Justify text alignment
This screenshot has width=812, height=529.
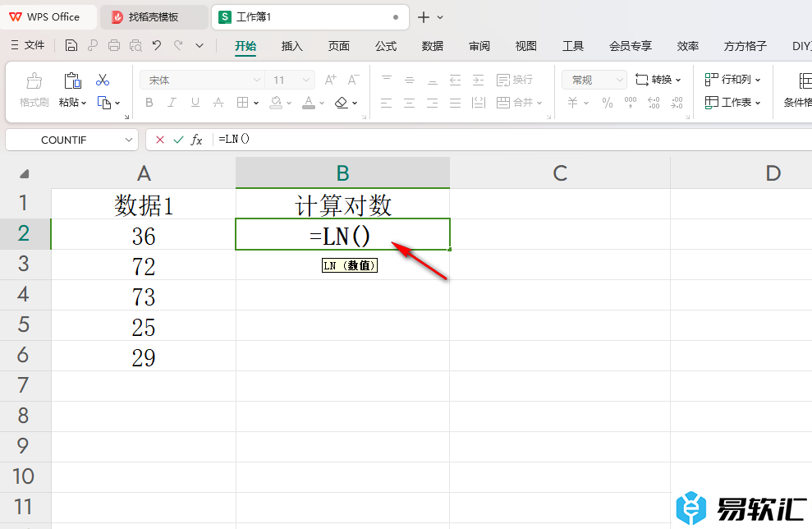click(455, 103)
